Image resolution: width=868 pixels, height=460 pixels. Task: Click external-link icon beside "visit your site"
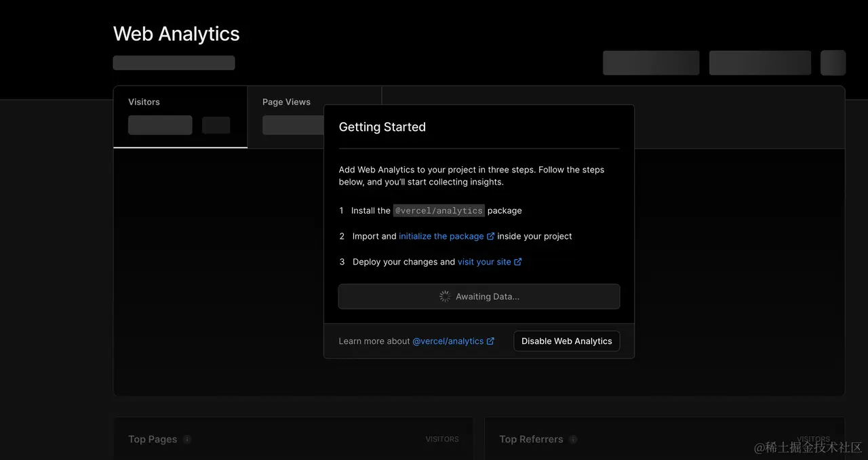pos(518,262)
